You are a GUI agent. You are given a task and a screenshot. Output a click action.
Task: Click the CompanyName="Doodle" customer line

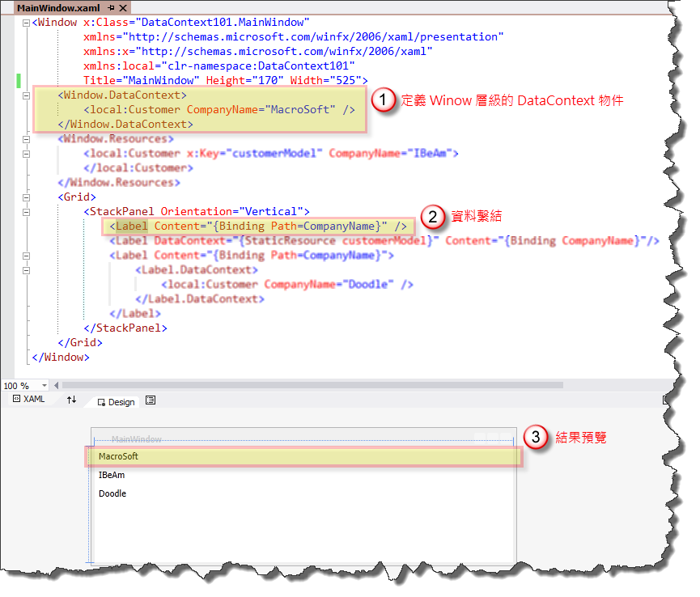287,284
